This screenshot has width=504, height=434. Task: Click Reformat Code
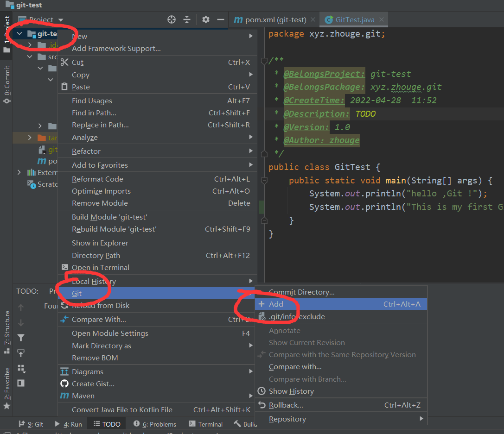[157, 179]
